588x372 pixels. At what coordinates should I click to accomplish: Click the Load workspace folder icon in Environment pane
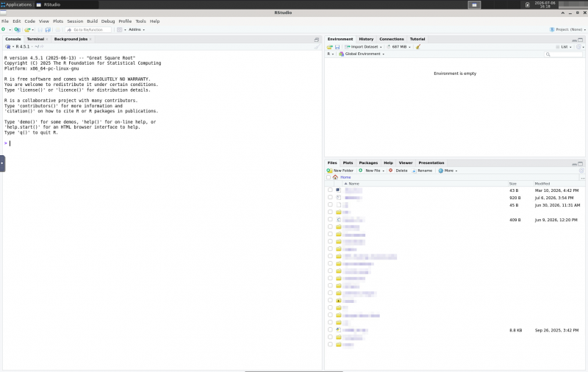point(329,47)
